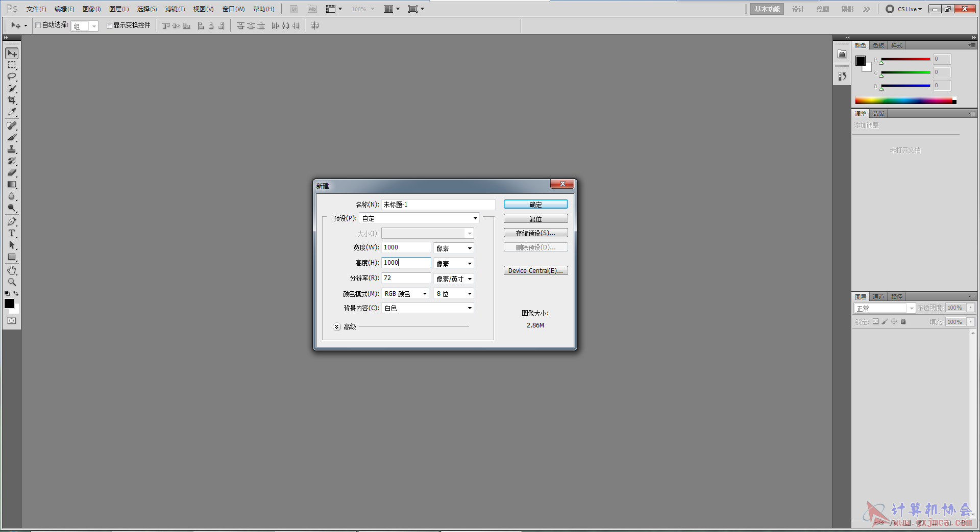Image resolution: width=980 pixels, height=532 pixels.
Task: Select the Crop tool
Action: [x=12, y=100]
